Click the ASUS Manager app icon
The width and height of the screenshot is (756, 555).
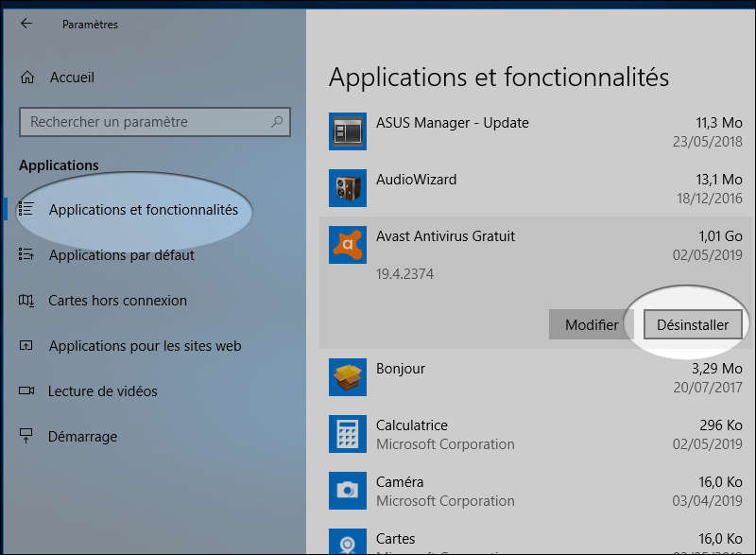click(x=347, y=131)
